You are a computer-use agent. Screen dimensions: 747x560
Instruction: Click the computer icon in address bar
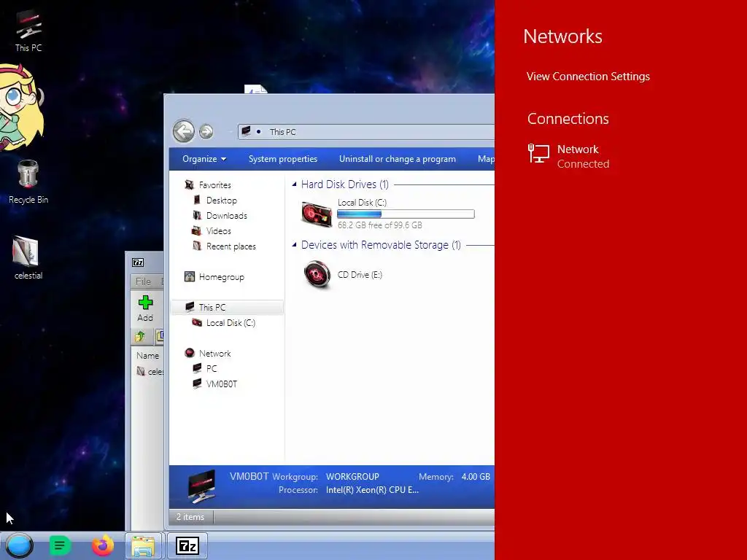tap(246, 131)
